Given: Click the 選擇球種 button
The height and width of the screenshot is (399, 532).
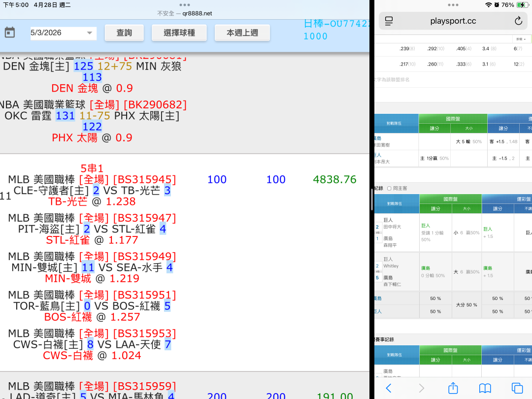Looking at the screenshot, I should click(x=179, y=33).
